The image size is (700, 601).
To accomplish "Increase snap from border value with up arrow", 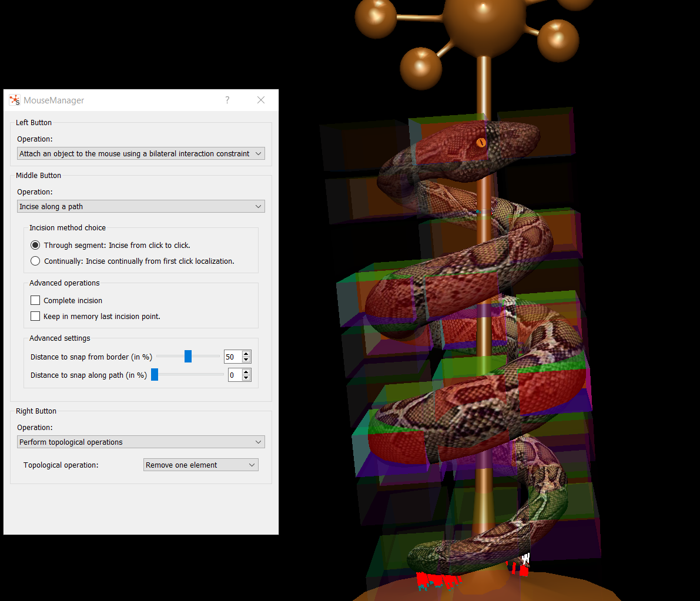I will pyautogui.click(x=246, y=354).
